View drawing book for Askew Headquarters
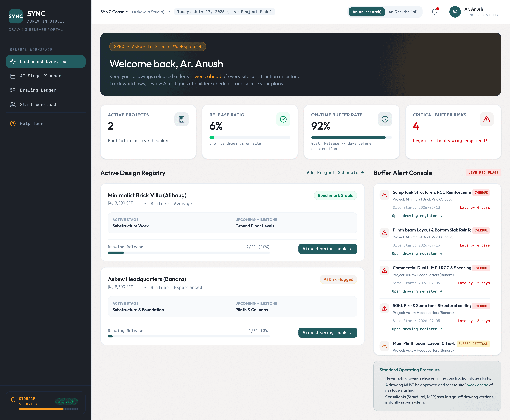The height and width of the screenshot is (420, 510). [328, 333]
